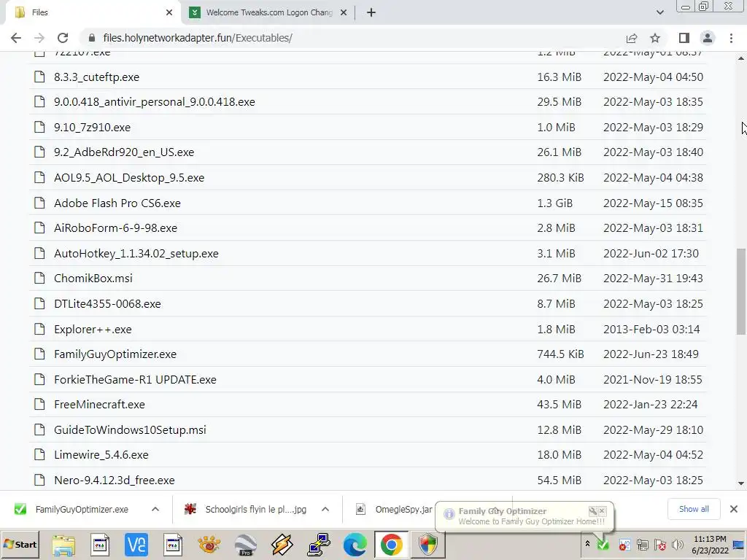This screenshot has height=560, width=747.
Task: Open the 8.3.3_cuteftp.exe link
Action: [97, 77]
